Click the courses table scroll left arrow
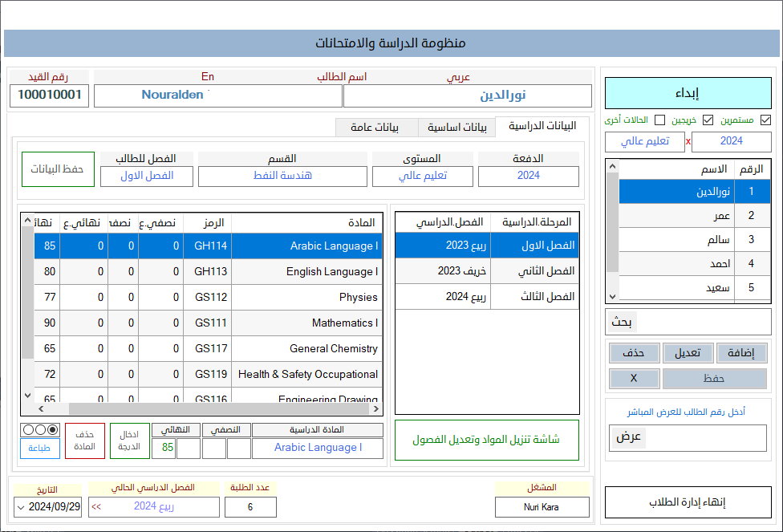The image size is (783, 532). pyautogui.click(x=41, y=409)
